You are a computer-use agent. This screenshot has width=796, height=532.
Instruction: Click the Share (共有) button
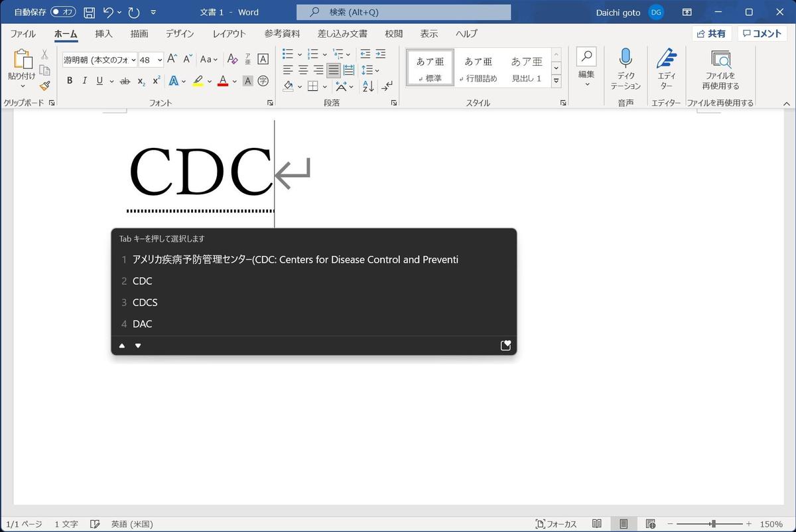pos(712,34)
